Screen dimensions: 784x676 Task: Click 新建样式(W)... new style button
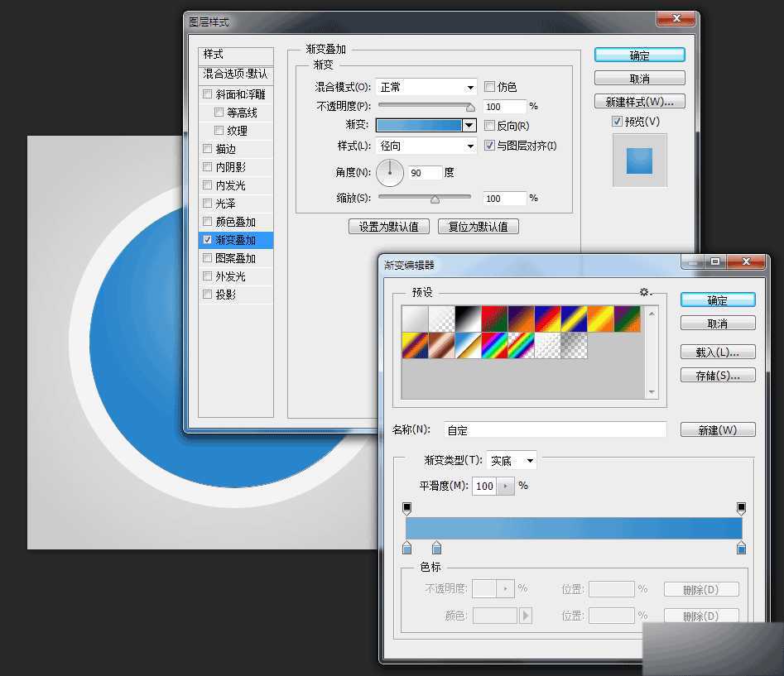639,102
